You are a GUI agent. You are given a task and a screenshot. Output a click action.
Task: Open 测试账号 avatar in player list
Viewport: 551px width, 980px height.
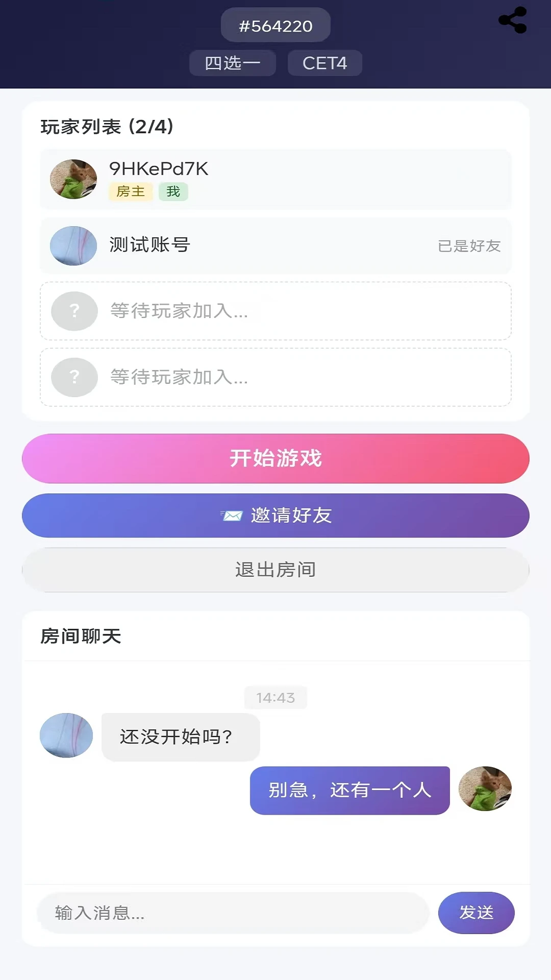tap(73, 246)
